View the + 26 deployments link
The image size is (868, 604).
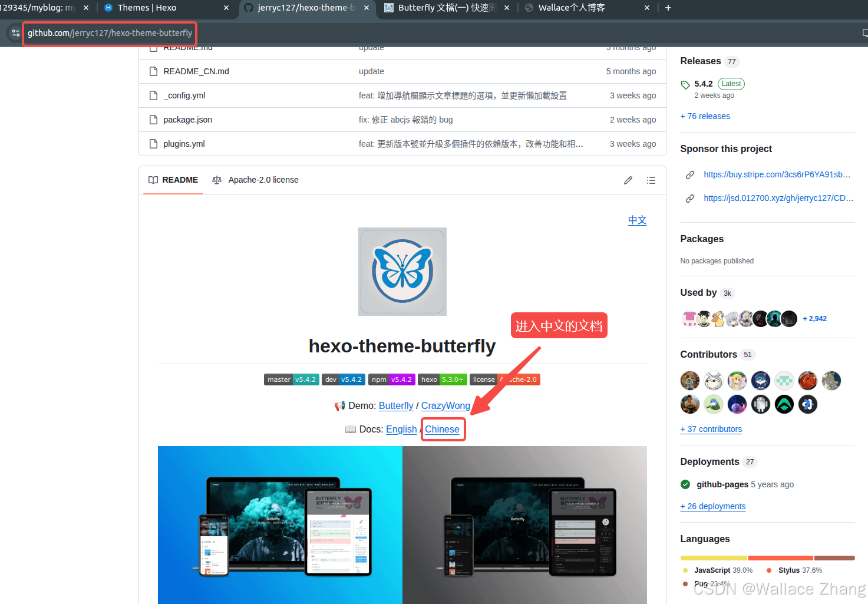713,506
